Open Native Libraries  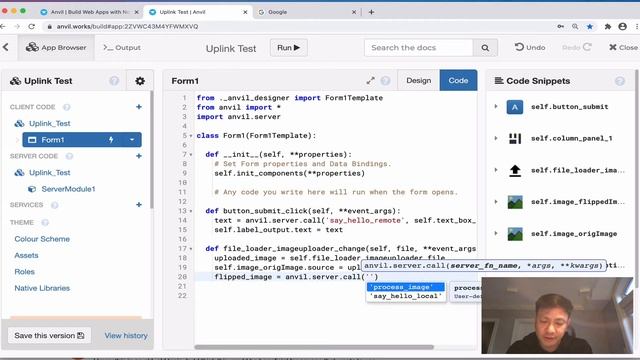click(42, 288)
